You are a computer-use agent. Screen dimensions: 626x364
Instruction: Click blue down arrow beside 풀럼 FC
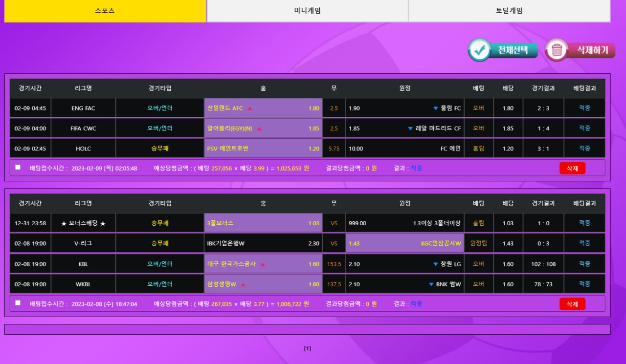click(435, 108)
